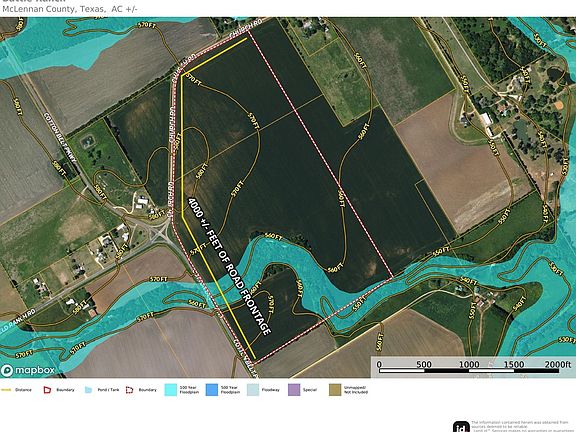The width and height of the screenshot is (576, 432).
Task: Click the '500' scale bar label
Action: (424, 364)
